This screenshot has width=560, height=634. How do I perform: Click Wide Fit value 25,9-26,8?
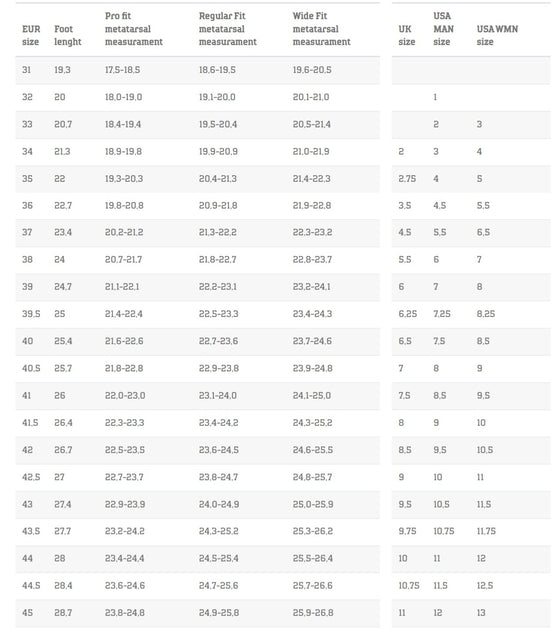click(313, 613)
